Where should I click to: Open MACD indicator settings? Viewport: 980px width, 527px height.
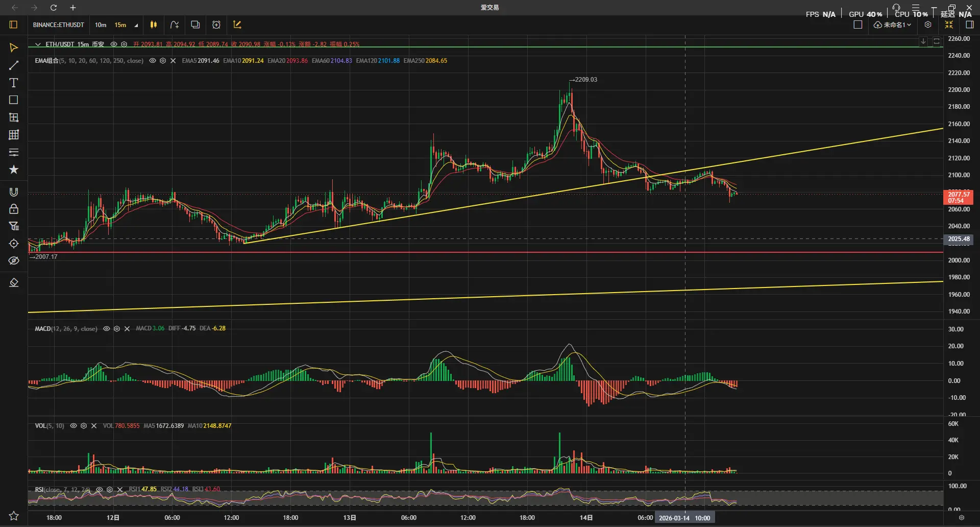117,329
